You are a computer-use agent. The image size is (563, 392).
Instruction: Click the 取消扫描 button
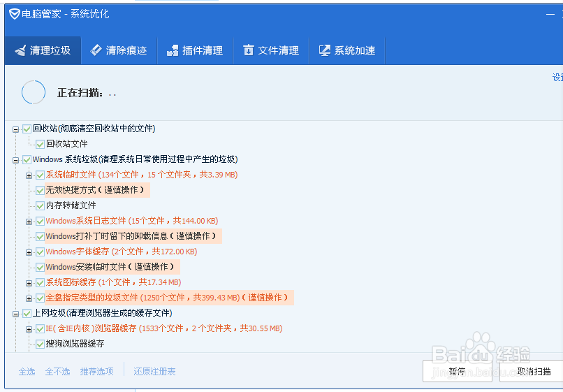tap(533, 371)
